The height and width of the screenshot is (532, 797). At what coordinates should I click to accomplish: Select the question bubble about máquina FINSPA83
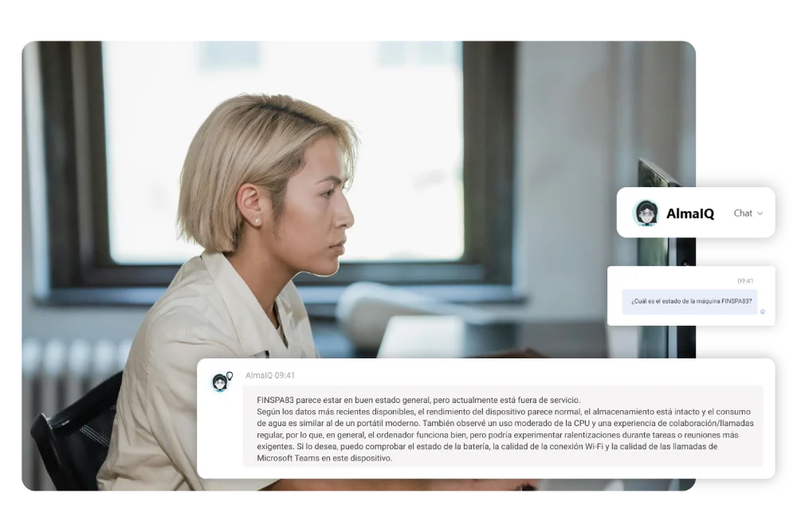(689, 301)
